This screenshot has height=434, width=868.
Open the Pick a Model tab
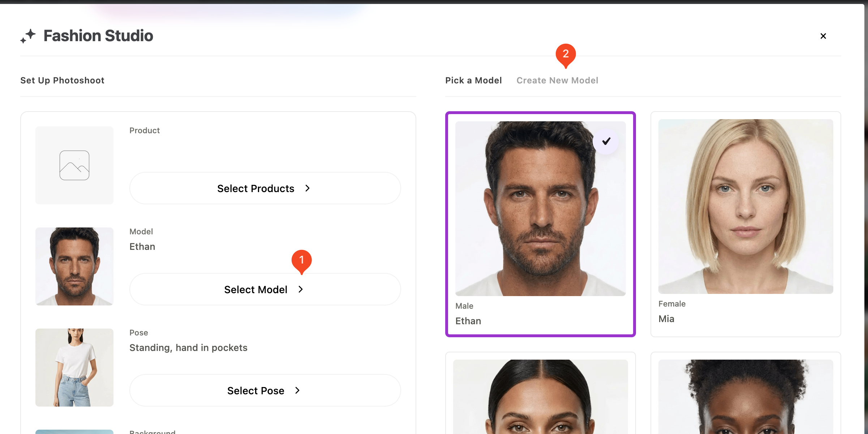[473, 81]
